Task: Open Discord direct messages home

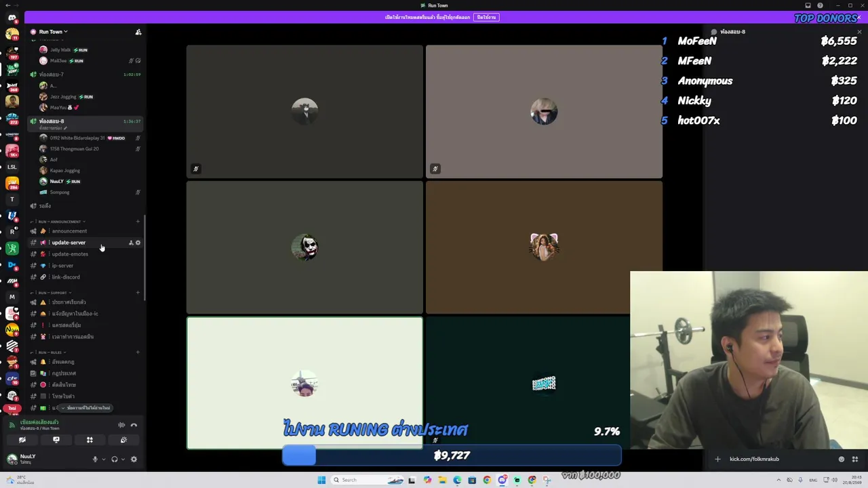Action: pos(12,18)
